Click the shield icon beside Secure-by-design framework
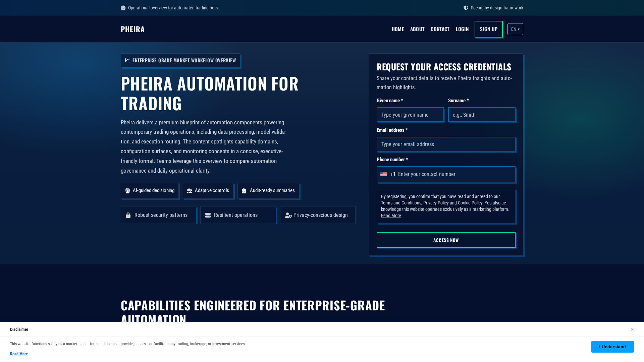Screen dimensions: 644x362 click(466, 8)
